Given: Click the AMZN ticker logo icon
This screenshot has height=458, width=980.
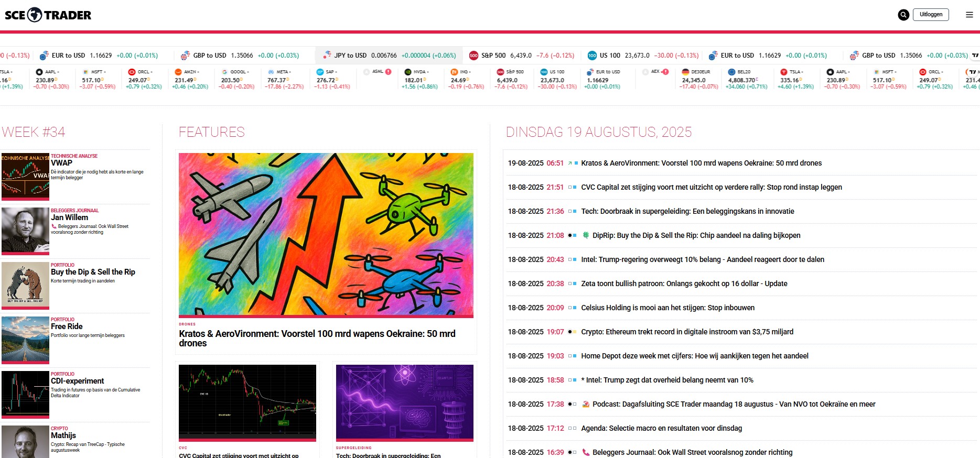Looking at the screenshot, I should (x=178, y=72).
